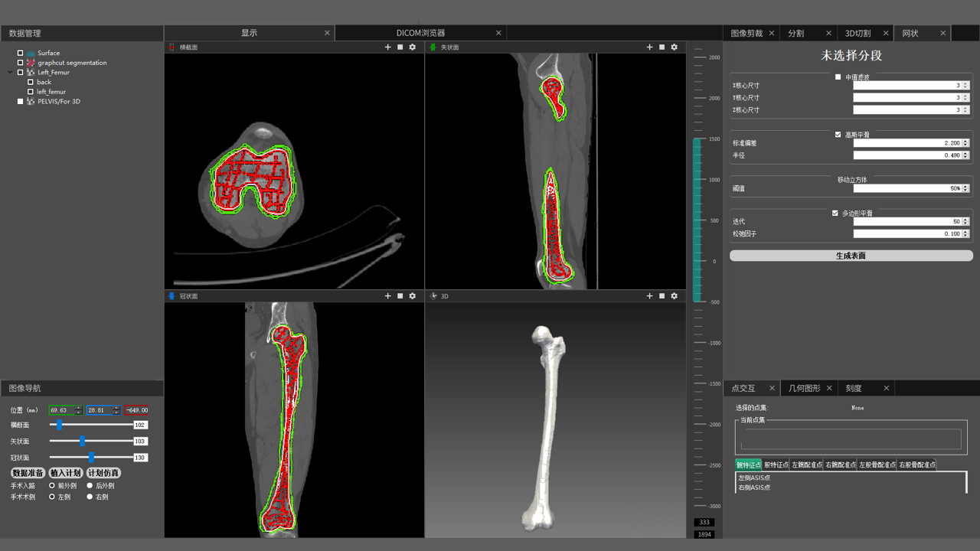Collapse the Left_Femur tree node
The image size is (980, 551).
click(x=11, y=73)
